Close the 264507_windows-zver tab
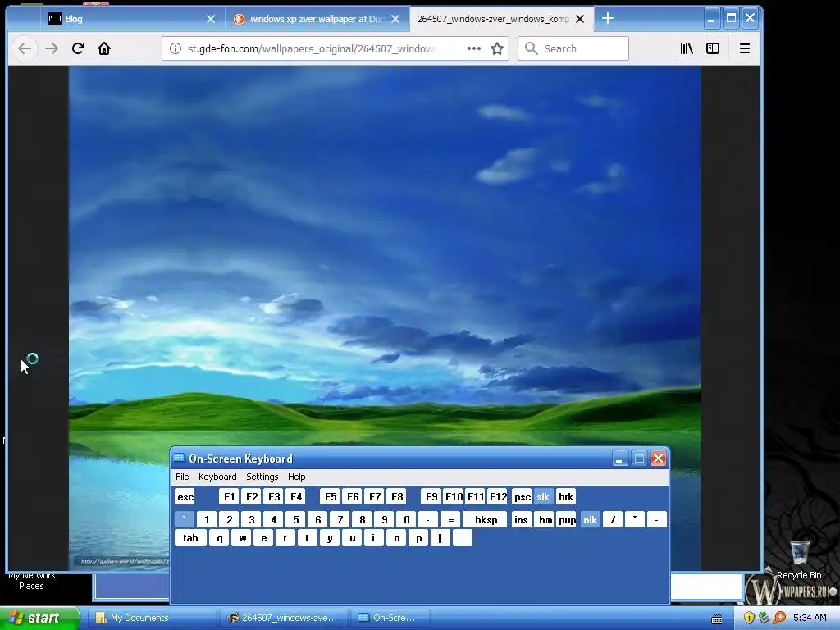Viewport: 840px width, 630px height. pos(580,19)
